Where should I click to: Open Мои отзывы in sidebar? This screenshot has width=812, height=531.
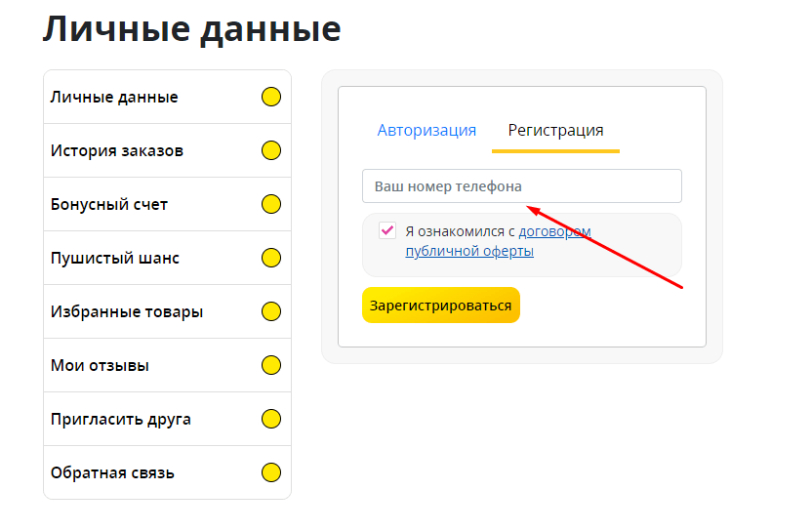(100, 366)
